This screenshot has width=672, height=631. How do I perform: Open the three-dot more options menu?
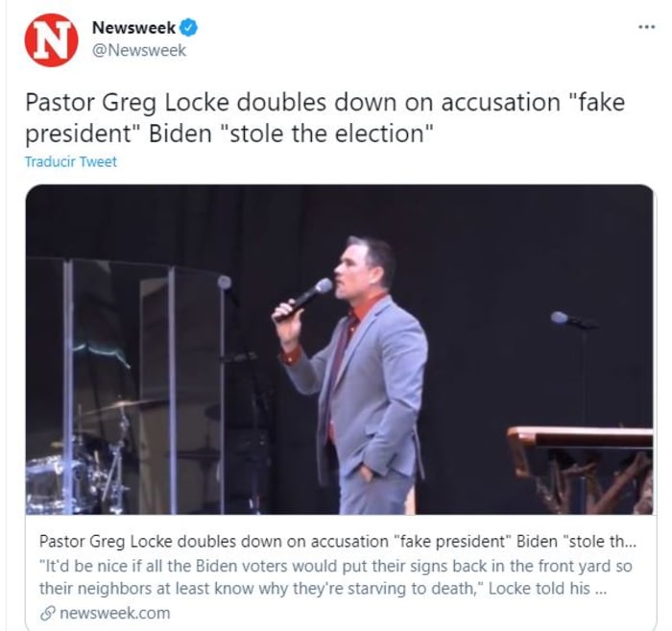646,26
